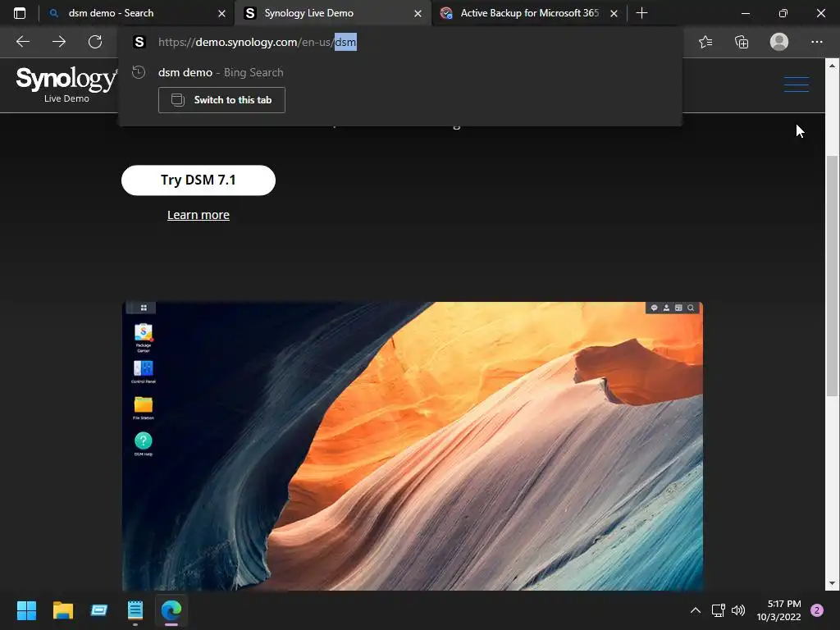Click the chat notification icon in DSM preview
The width and height of the screenshot is (840, 630).
point(654,308)
